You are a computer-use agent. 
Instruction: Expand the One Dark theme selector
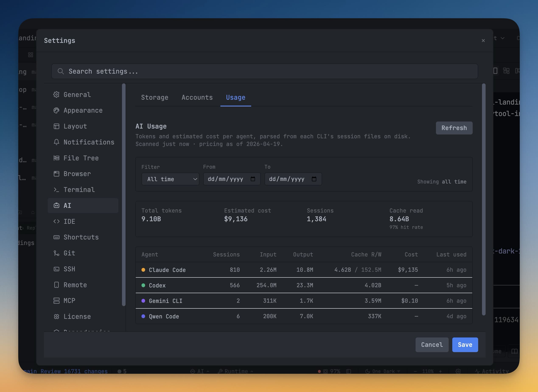pyautogui.click(x=382, y=371)
